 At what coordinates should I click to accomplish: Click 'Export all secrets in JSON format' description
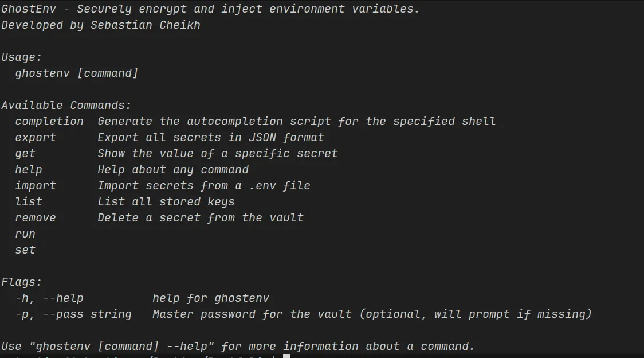tap(211, 138)
